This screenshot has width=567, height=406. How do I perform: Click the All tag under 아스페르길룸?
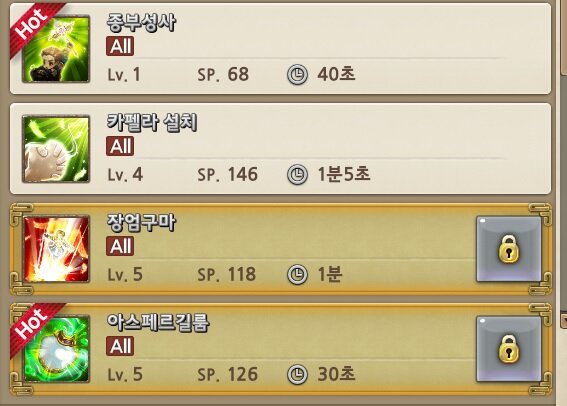coord(120,346)
